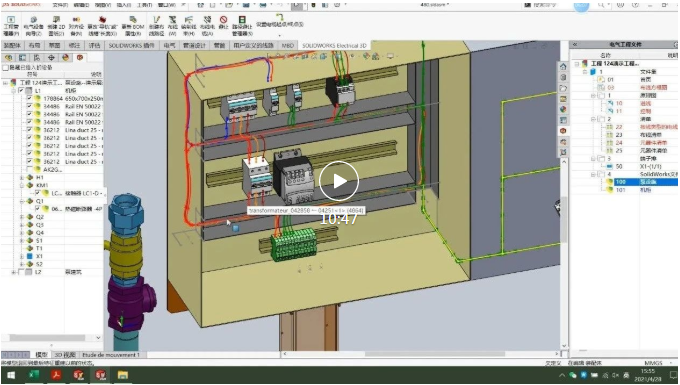Select document 101 in the project tree
This screenshot has height=385, width=680.
click(x=620, y=190)
